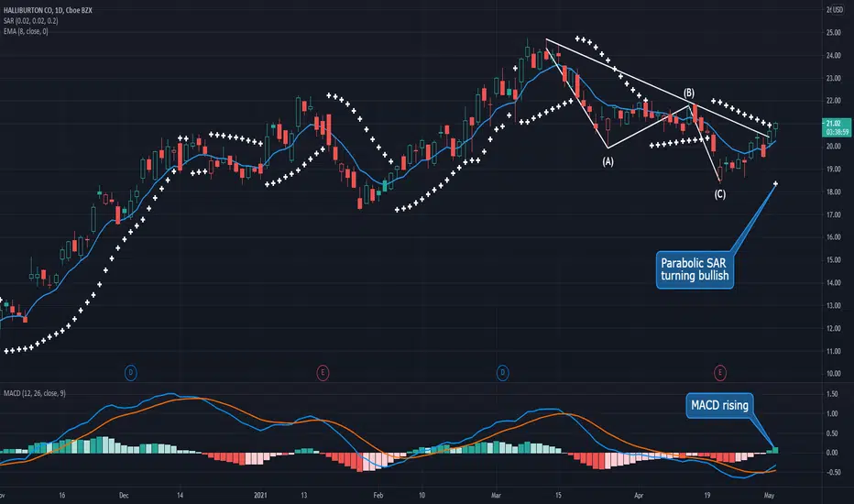The image size is (854, 504).
Task: Select the HALLIBURTON CO, 1D, Cboe BZX legend title
Action: click(x=48, y=10)
